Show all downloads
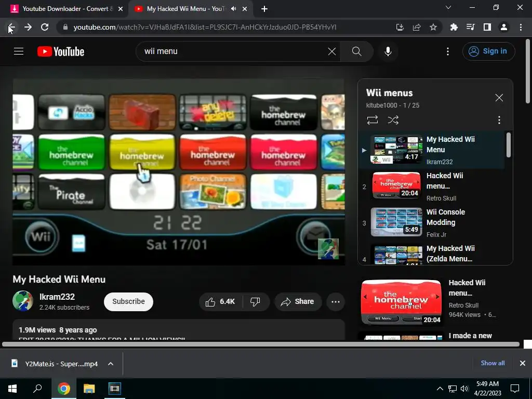 [x=493, y=363]
